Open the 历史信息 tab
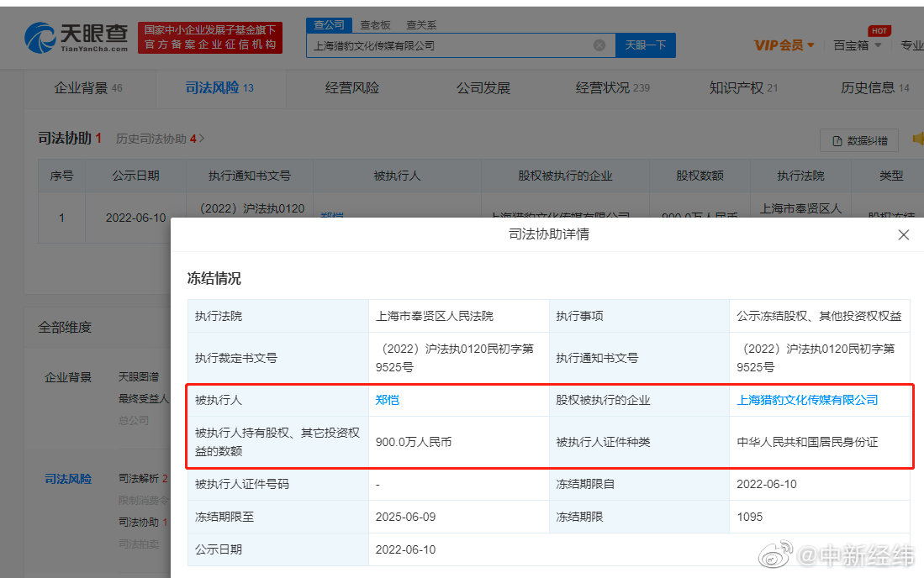Image resolution: width=924 pixels, height=578 pixels. pyautogui.click(x=875, y=88)
